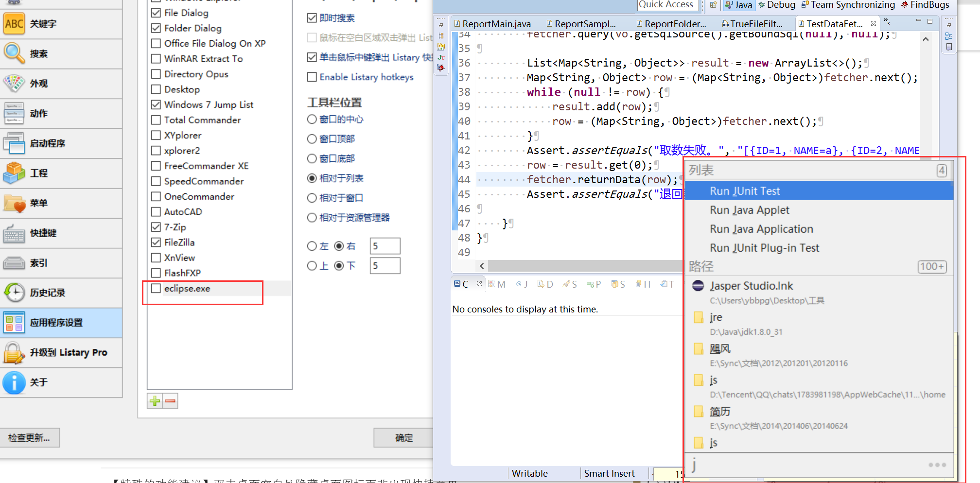Select the 左 horizontal offset radio

click(x=312, y=246)
